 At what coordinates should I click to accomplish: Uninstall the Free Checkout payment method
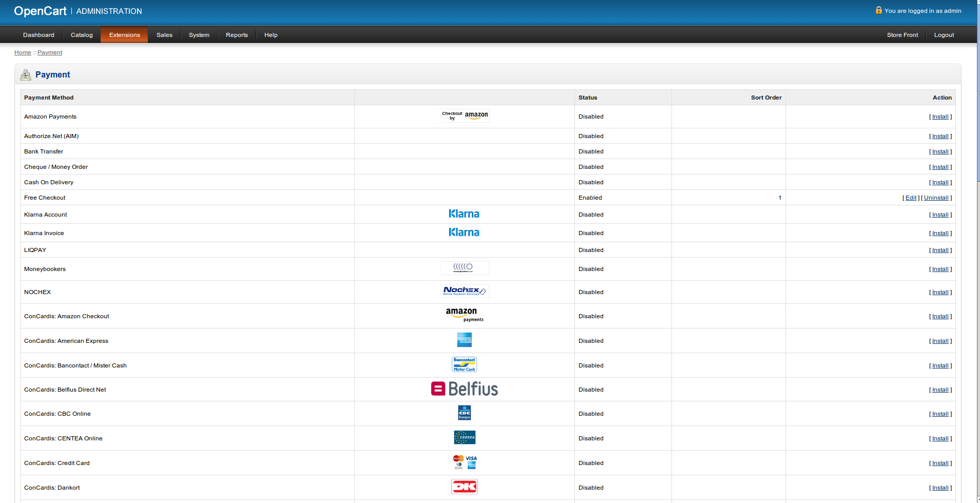(936, 198)
